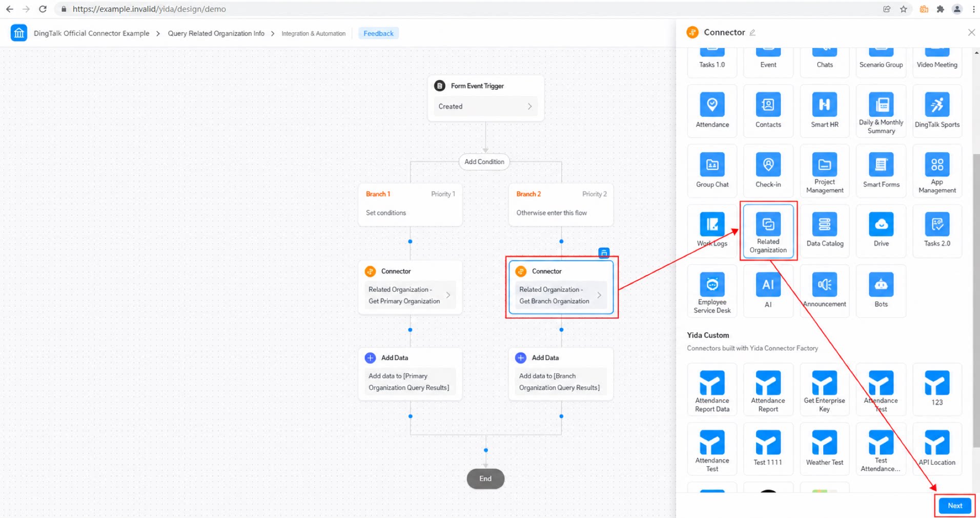Image resolution: width=980 pixels, height=518 pixels.
Task: Select the AI connector icon
Action: pyautogui.click(x=768, y=284)
